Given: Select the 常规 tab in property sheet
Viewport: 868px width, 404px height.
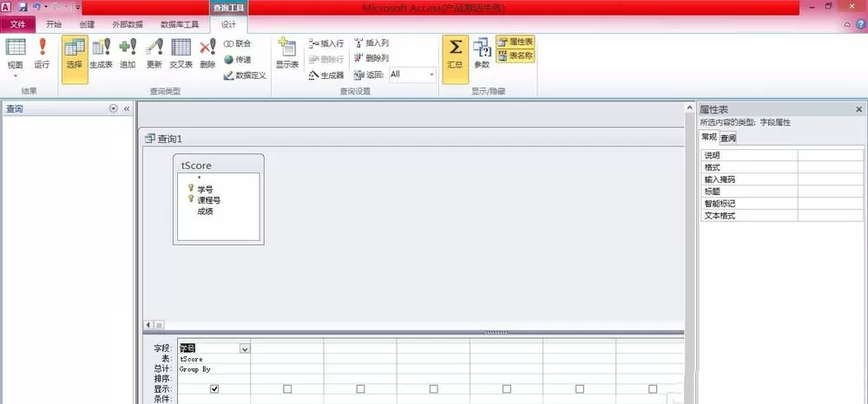Looking at the screenshot, I should pos(708,137).
